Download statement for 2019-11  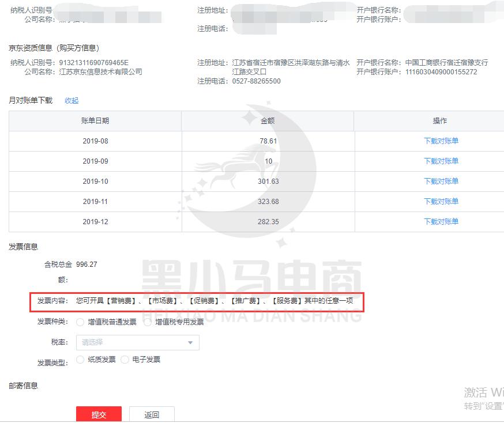(440, 201)
